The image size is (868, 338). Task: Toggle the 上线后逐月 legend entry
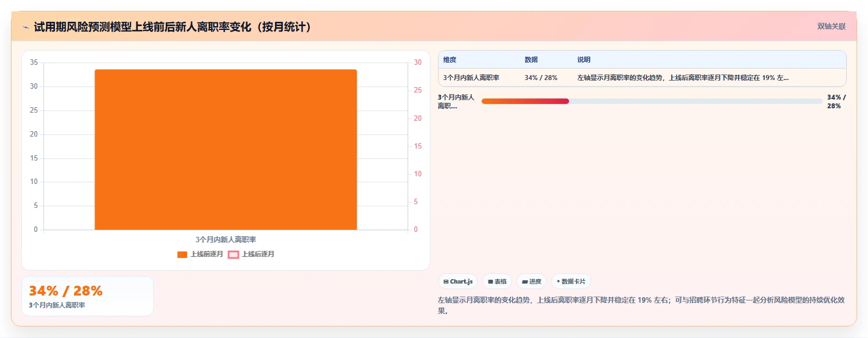pyautogui.click(x=251, y=254)
